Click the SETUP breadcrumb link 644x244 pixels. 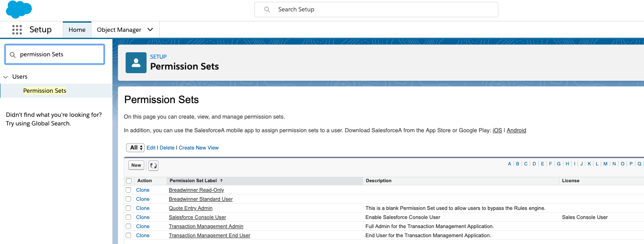tap(158, 57)
